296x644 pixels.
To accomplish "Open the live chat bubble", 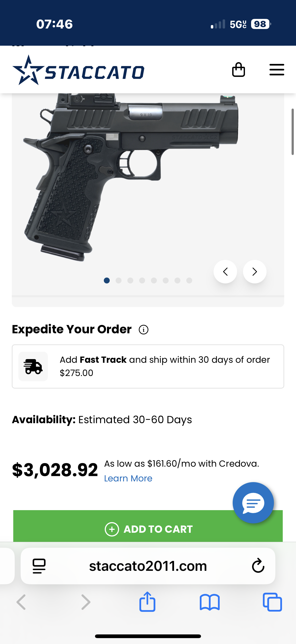I will pyautogui.click(x=253, y=503).
